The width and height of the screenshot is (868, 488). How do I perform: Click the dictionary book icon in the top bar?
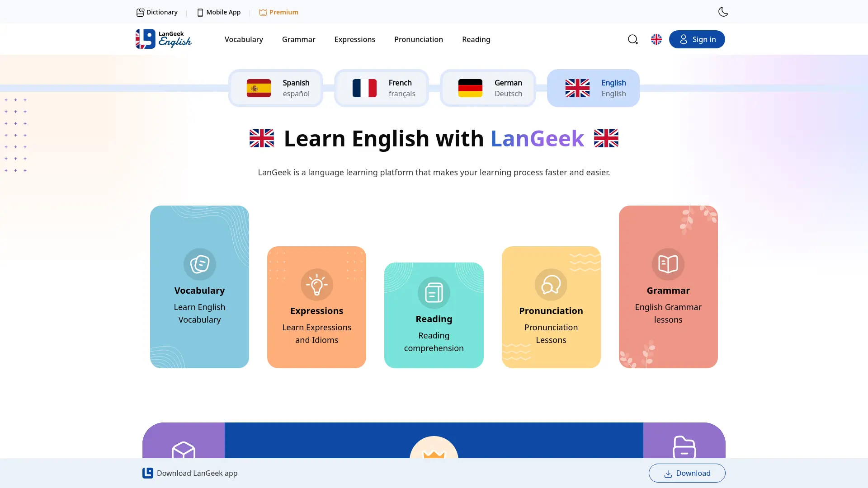(x=140, y=12)
